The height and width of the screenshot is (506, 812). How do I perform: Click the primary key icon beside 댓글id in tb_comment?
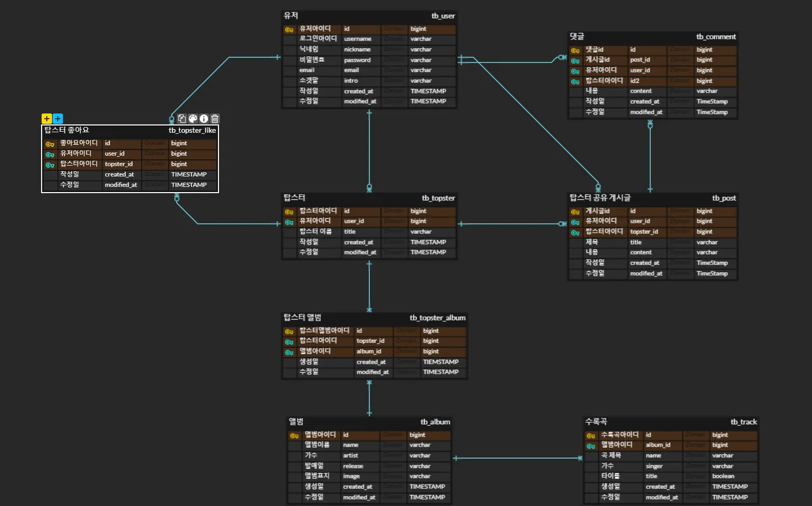click(575, 50)
